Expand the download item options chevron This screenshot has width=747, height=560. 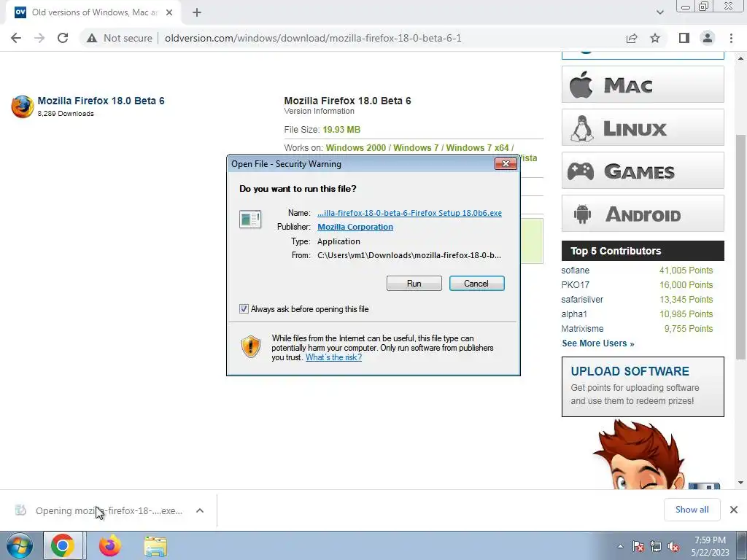coord(200,510)
